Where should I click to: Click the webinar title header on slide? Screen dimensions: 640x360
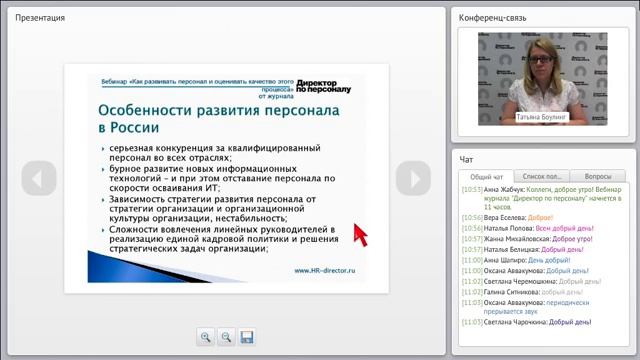click(198, 89)
